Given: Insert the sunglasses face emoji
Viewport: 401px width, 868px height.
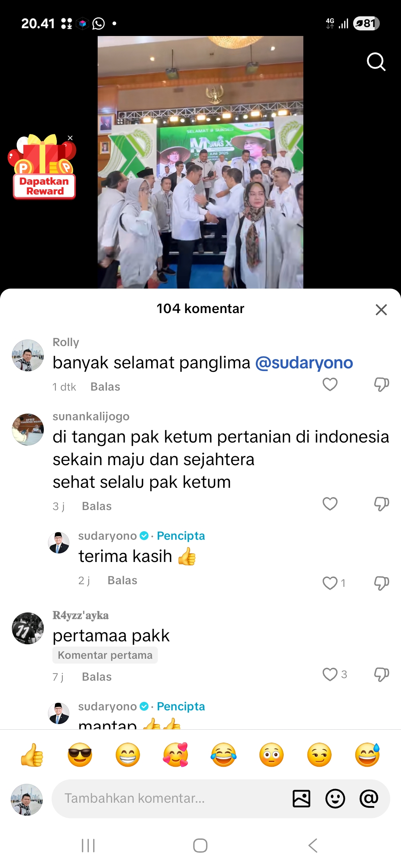Looking at the screenshot, I should tap(80, 754).
